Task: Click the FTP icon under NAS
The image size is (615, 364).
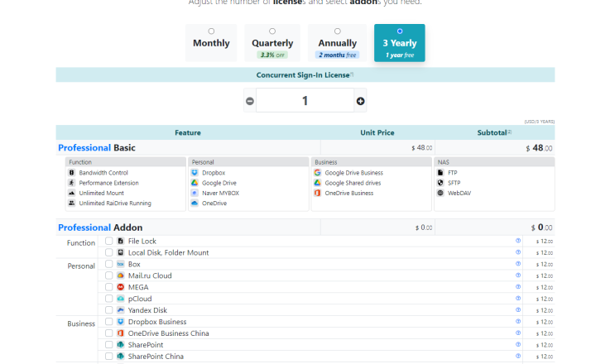Action: pyautogui.click(x=440, y=172)
